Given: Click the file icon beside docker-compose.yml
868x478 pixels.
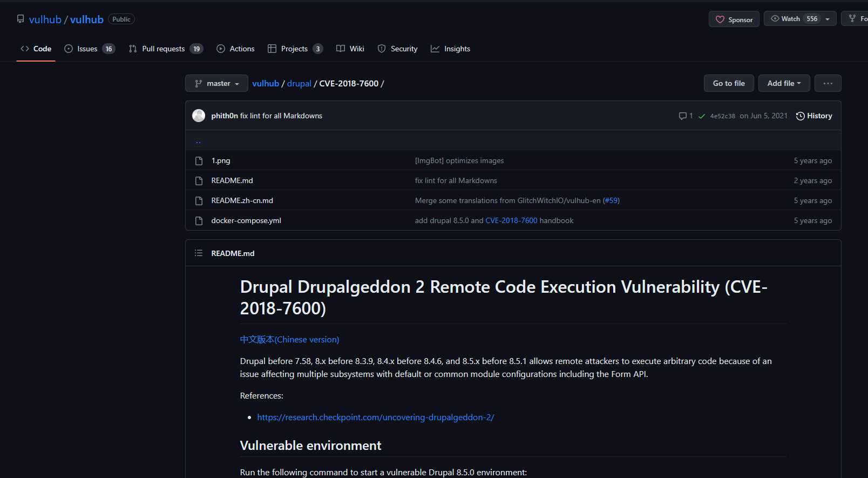Looking at the screenshot, I should tap(199, 221).
